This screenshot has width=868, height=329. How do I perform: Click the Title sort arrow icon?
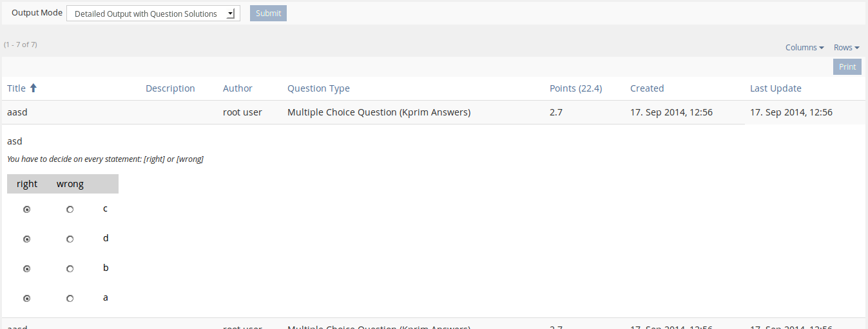[34, 88]
